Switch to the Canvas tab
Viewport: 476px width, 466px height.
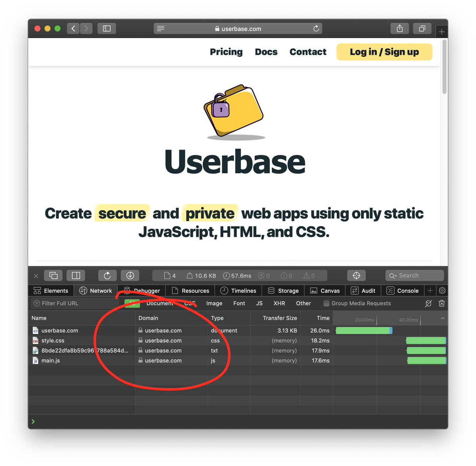(325, 291)
